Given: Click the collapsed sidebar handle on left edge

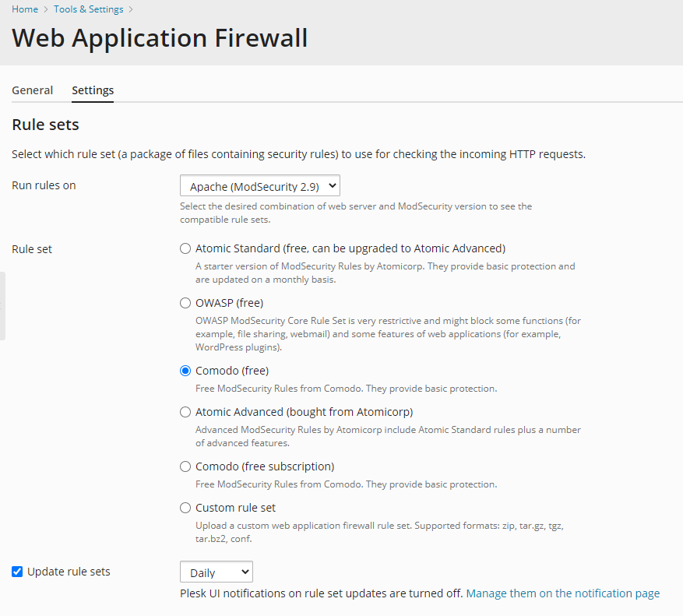Looking at the screenshot, I should [x=2, y=306].
